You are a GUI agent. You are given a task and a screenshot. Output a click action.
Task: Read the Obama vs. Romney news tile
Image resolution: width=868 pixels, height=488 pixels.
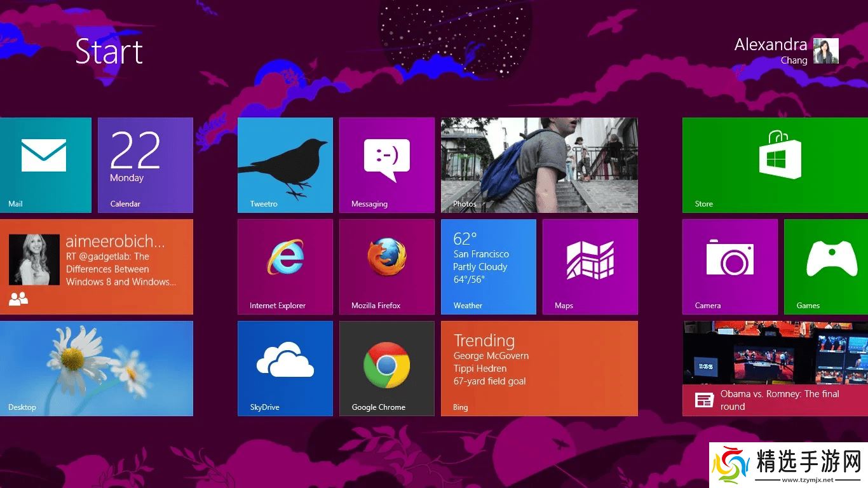coord(775,368)
